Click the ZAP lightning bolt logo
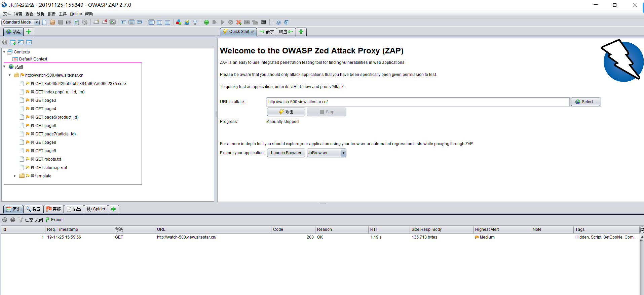Screen dimensions: 644x295 point(622,61)
